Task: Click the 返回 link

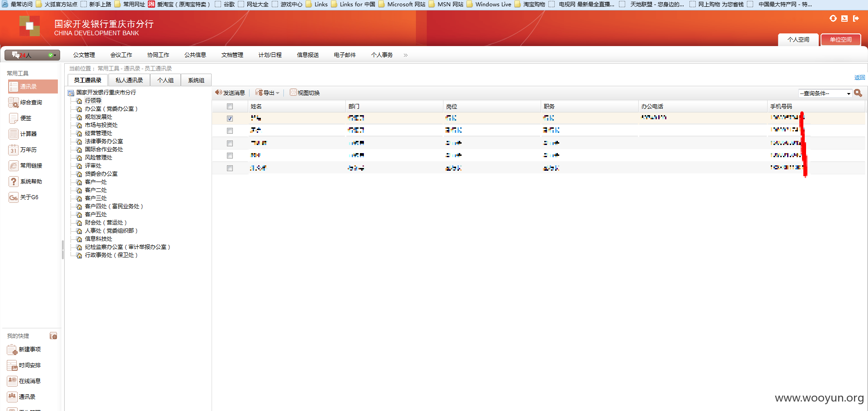Action: tap(859, 78)
